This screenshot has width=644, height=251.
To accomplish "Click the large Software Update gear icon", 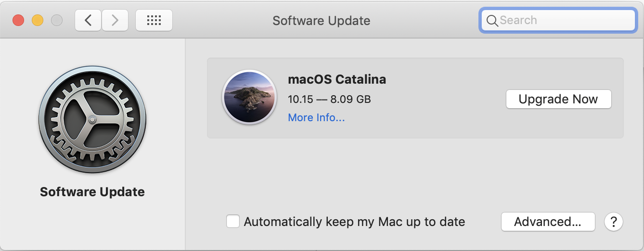I will click(x=92, y=119).
